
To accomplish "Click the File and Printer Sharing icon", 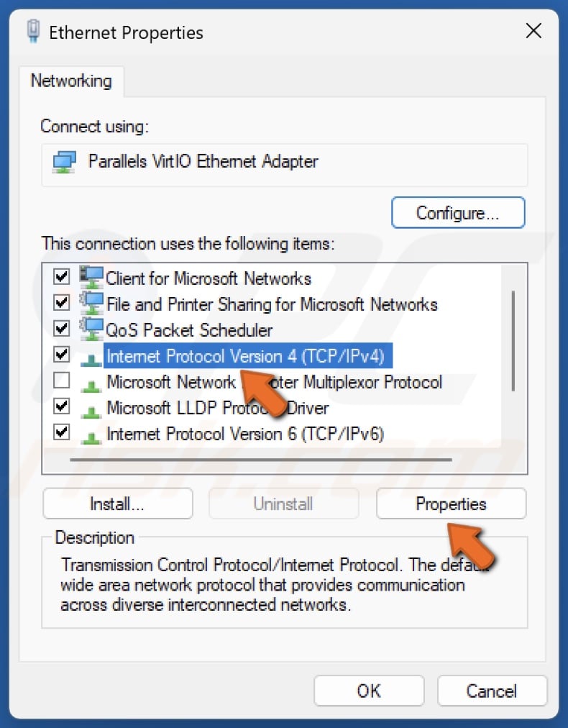I will point(92,304).
